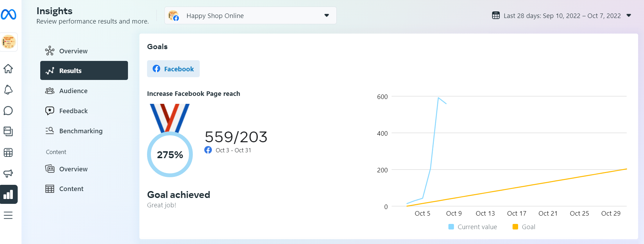This screenshot has height=244, width=644.
Task: Toggle the Goal legend swatch
Action: tap(515, 227)
